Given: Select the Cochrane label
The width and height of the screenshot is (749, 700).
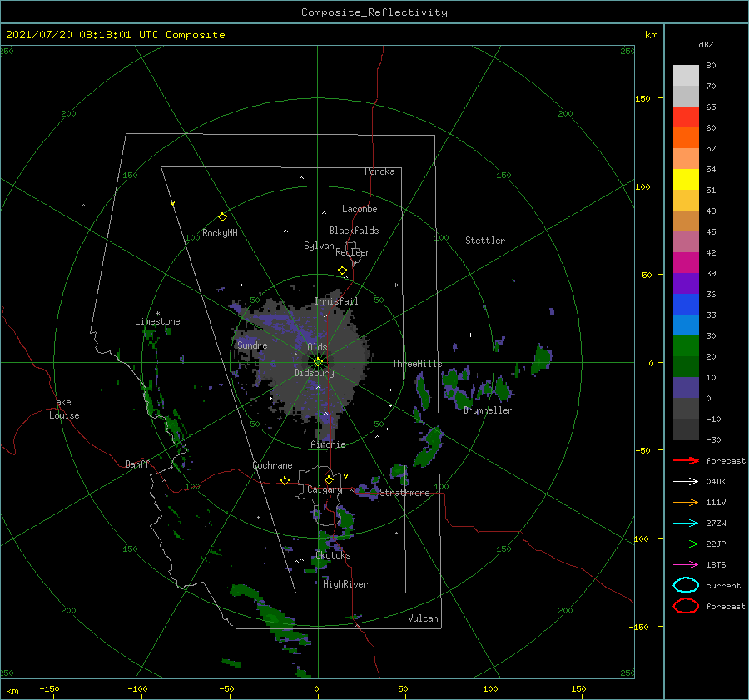Looking at the screenshot, I should coord(272,465).
